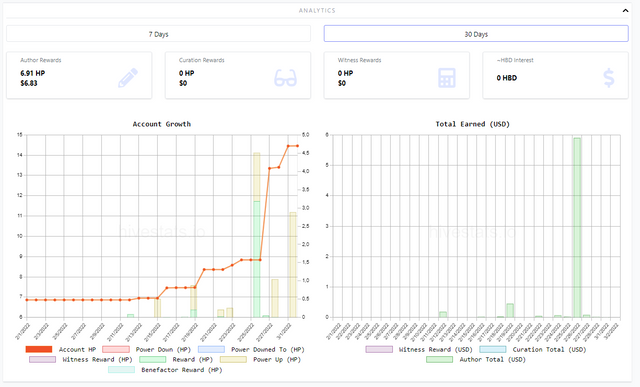
Task: Toggle Power Down (HP) legend entry
Action: [x=147, y=349]
